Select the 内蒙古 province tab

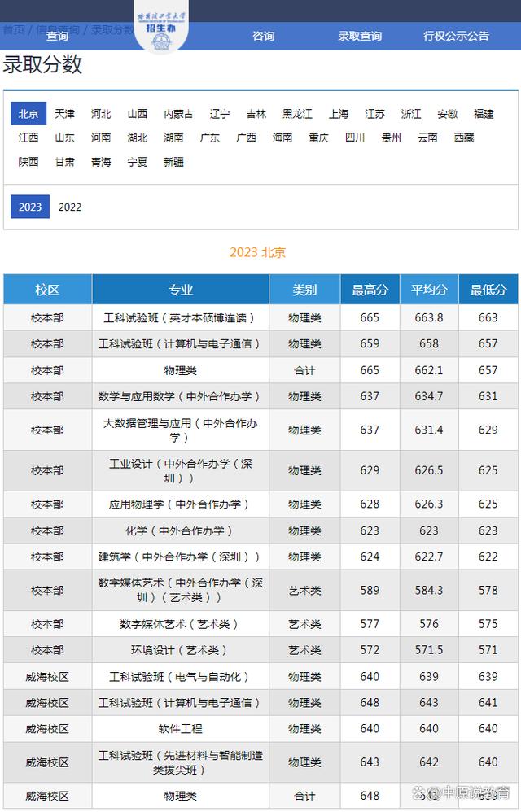[178, 113]
